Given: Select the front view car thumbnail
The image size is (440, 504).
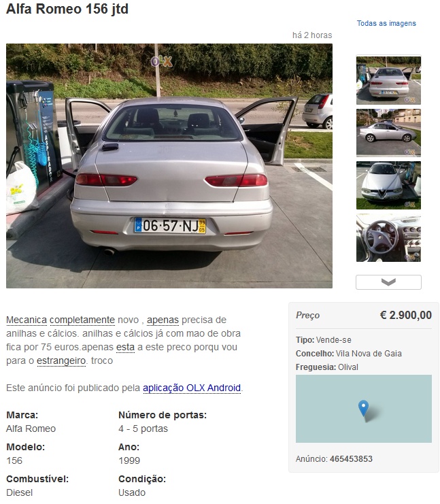Looking at the screenshot, I should coord(388,185).
